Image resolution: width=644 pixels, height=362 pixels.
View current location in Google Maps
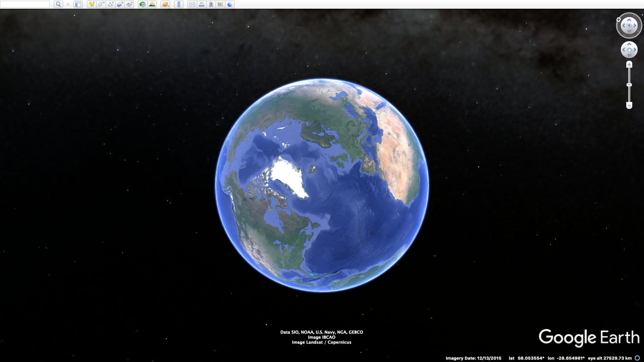[220, 4]
